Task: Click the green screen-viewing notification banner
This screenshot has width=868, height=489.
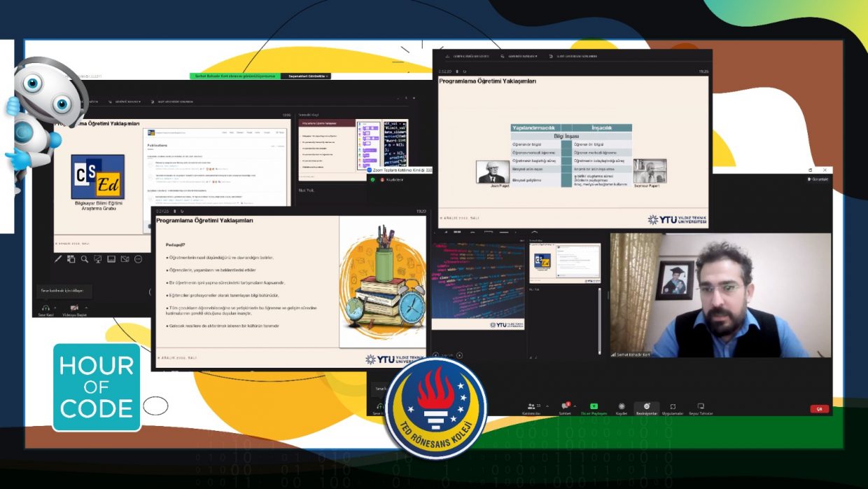Action: [x=234, y=76]
